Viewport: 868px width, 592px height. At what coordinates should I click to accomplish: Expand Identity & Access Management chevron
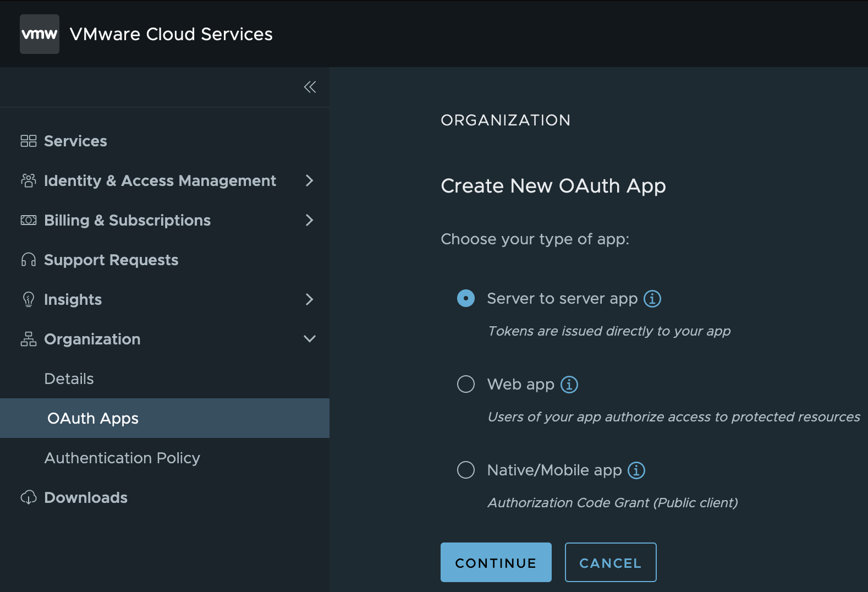pyautogui.click(x=310, y=180)
